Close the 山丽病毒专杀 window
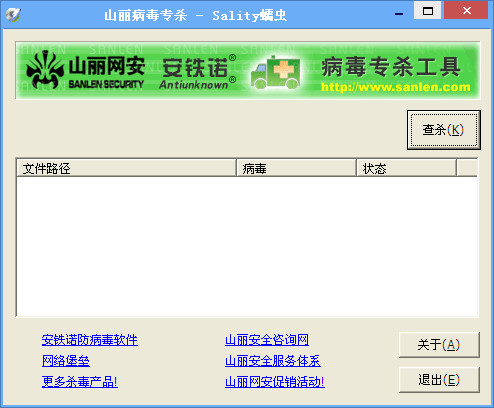Image resolution: width=494 pixels, height=408 pixels. tap(466, 11)
